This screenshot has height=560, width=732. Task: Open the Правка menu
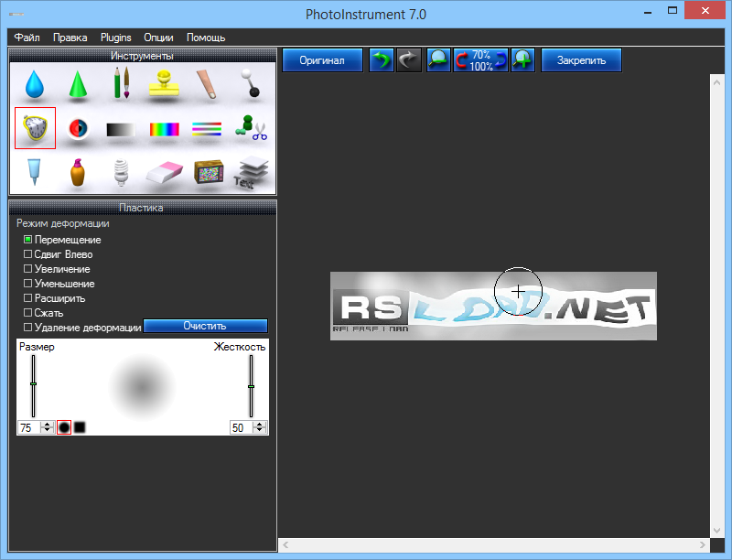point(70,38)
